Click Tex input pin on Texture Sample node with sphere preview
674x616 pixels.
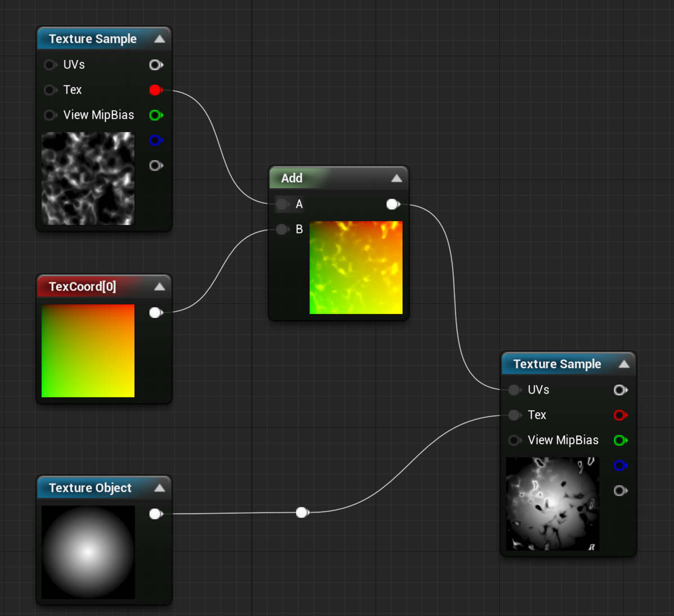515,415
